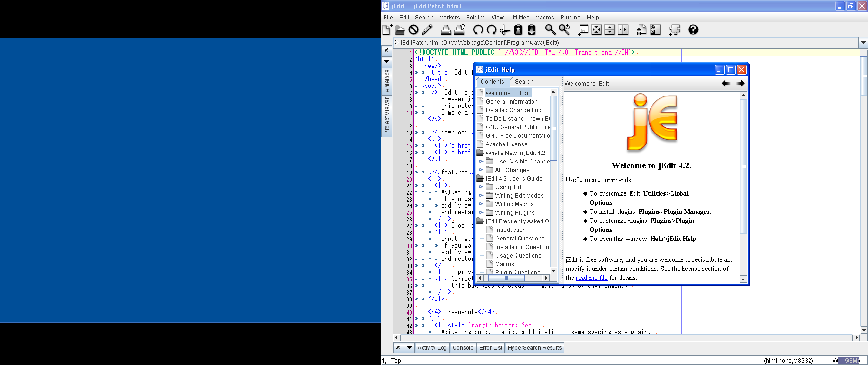Open left dock dropdown arrow
Image resolution: width=868 pixels, height=365 pixels.
(386, 61)
